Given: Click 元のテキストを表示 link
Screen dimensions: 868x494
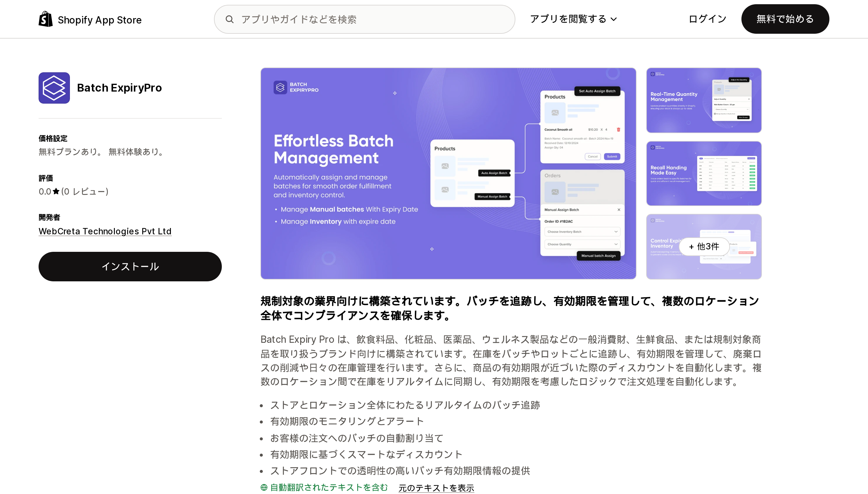Looking at the screenshot, I should coord(436,488).
